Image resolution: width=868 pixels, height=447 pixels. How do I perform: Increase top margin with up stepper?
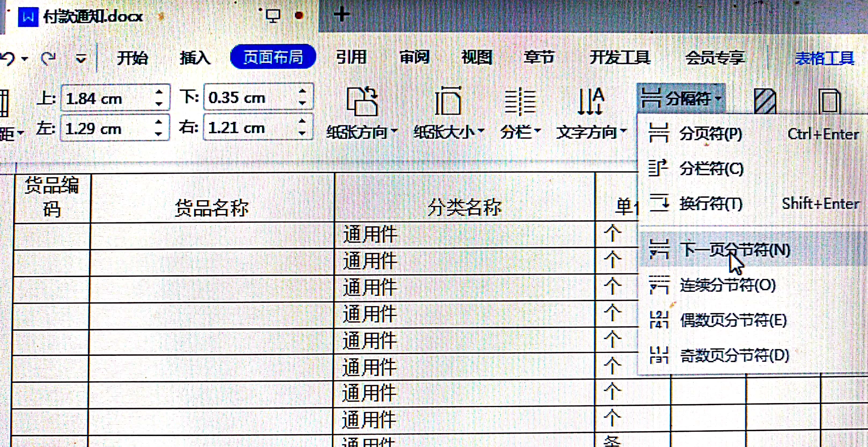pos(158,92)
